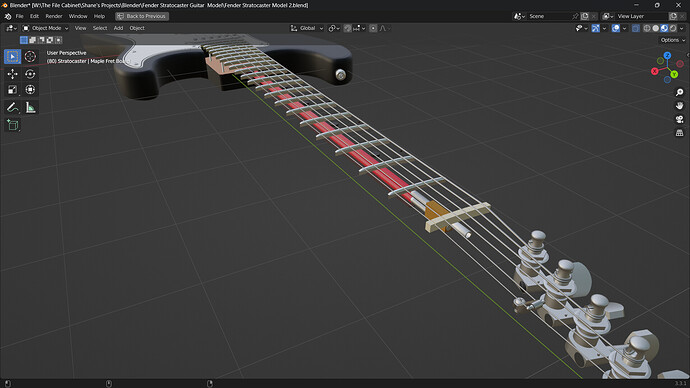Image resolution: width=690 pixels, height=388 pixels.
Task: Open the Options dropdown
Action: [x=672, y=40]
